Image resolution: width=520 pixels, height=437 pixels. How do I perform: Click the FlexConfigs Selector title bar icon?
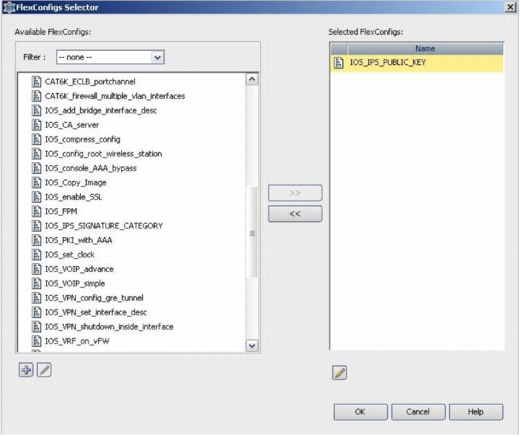click(x=9, y=7)
